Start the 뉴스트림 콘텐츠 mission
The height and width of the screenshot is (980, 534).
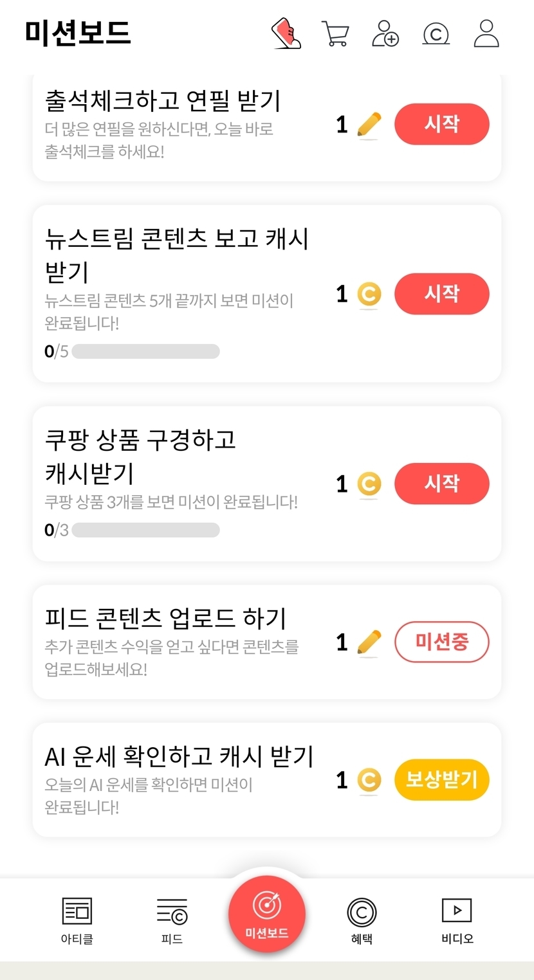click(441, 294)
